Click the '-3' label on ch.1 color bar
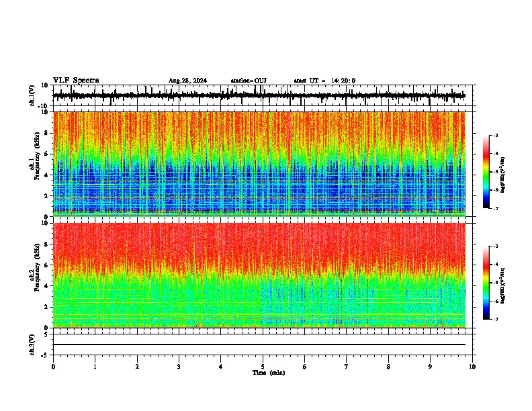The width and height of the screenshot is (532, 411). tap(496, 135)
